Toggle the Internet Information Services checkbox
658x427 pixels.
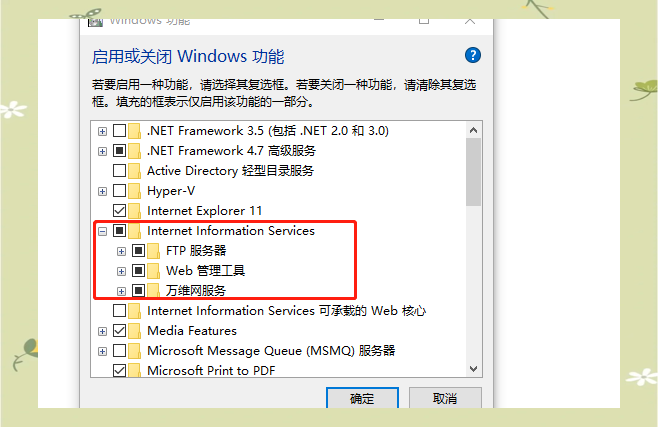point(120,231)
